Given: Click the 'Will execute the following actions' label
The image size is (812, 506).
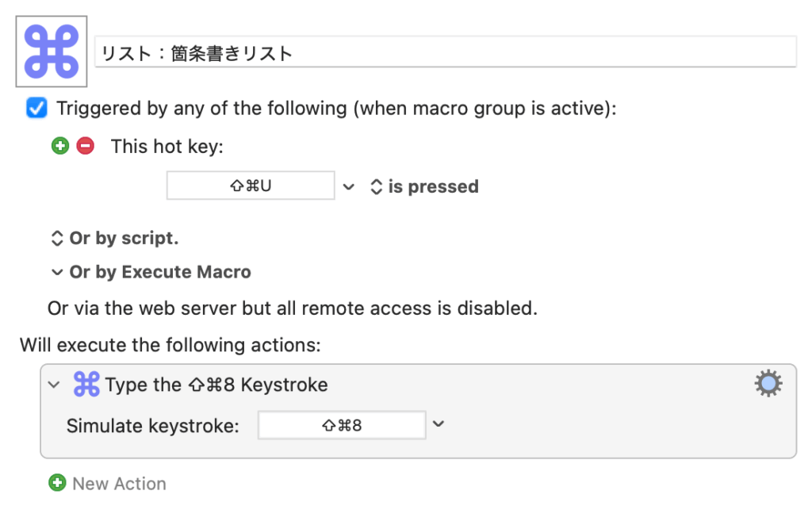Looking at the screenshot, I should click(171, 345).
